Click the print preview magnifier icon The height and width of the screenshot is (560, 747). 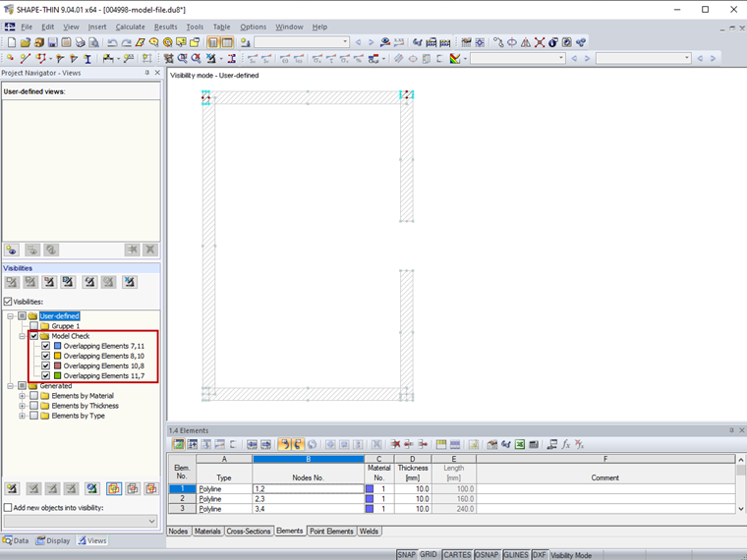pos(93,42)
